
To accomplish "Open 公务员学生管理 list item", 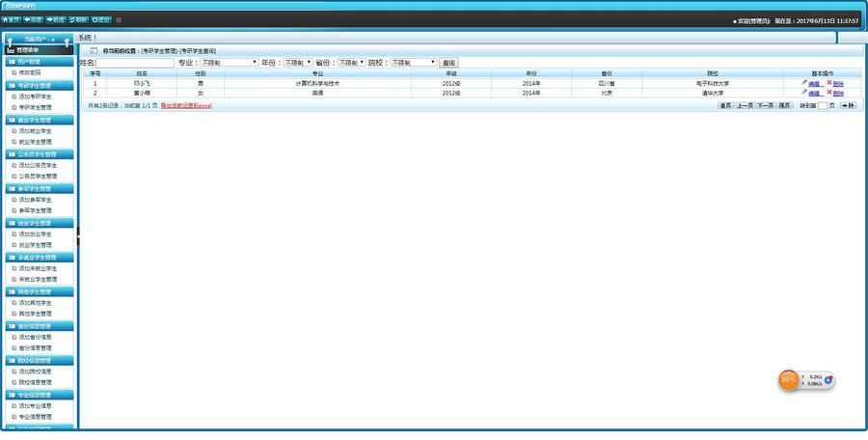I will tap(37, 177).
